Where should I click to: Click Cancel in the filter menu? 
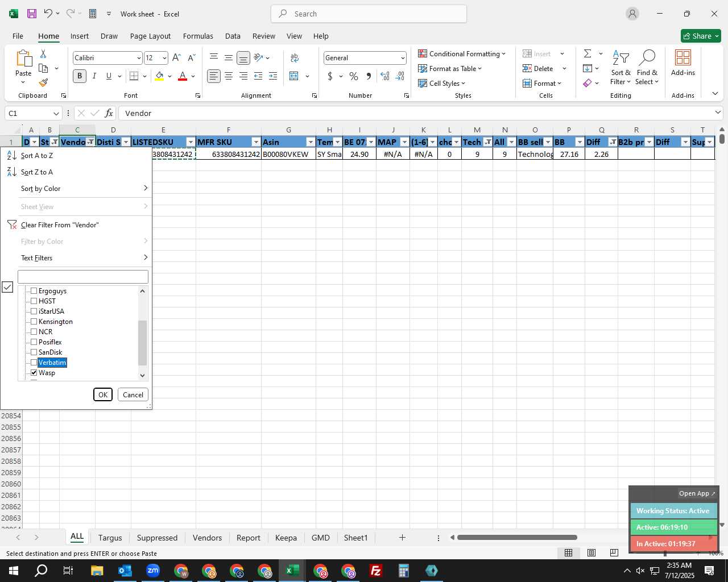(133, 394)
